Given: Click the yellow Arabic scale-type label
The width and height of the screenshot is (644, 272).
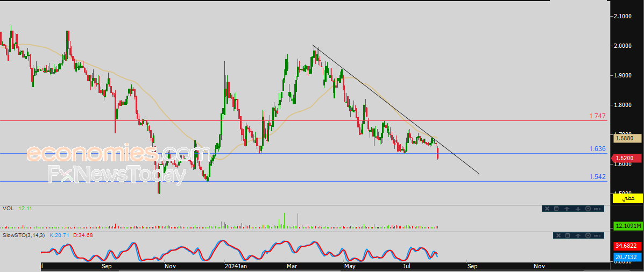Looking at the screenshot, I should 628,198.
